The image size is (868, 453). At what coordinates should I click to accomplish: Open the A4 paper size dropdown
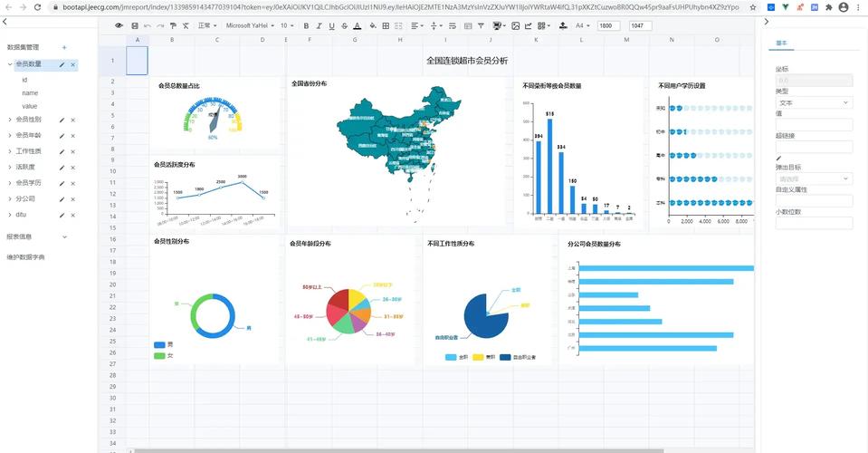(582, 25)
